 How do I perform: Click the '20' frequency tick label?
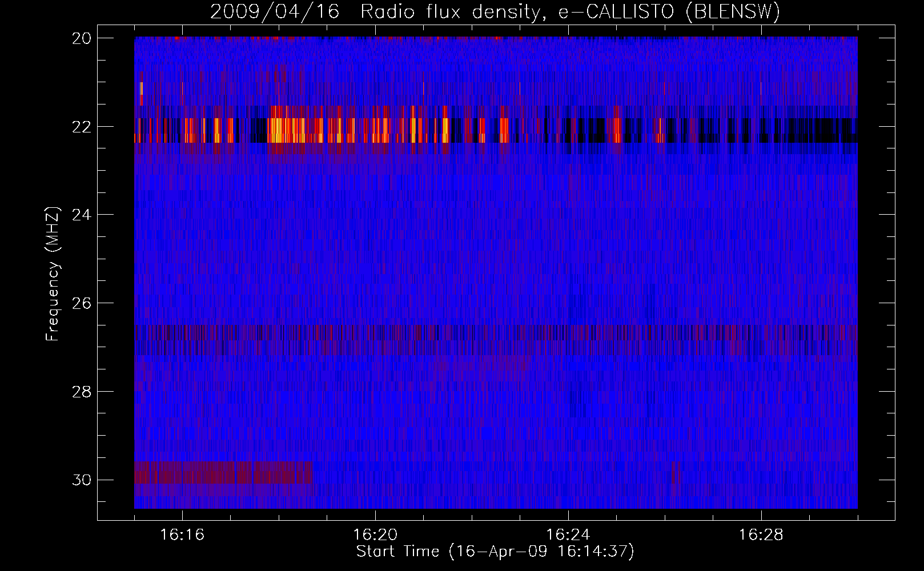[x=81, y=38]
